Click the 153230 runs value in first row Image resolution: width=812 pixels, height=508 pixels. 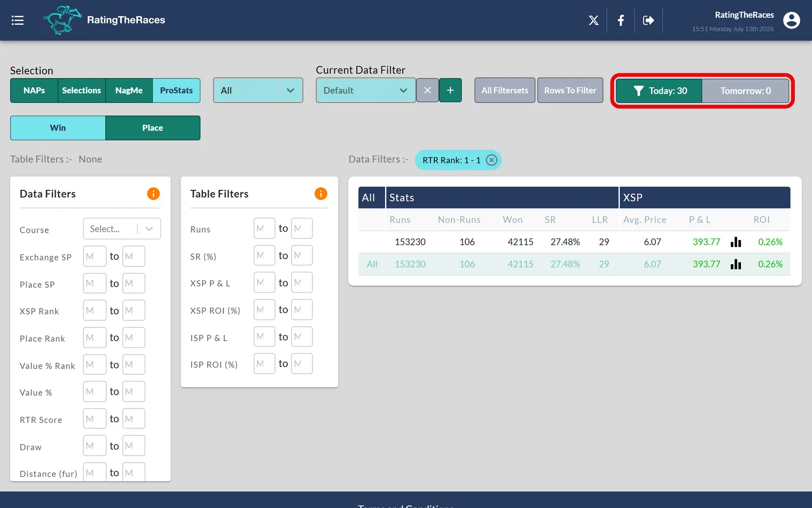(410, 242)
